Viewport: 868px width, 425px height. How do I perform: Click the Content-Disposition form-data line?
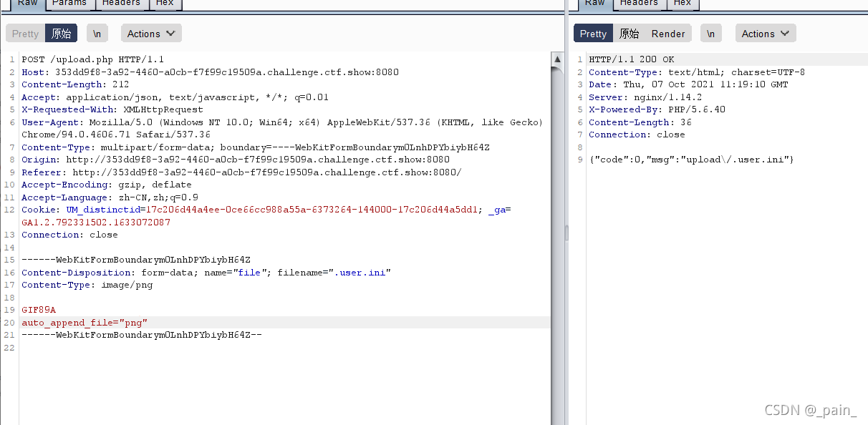point(206,273)
